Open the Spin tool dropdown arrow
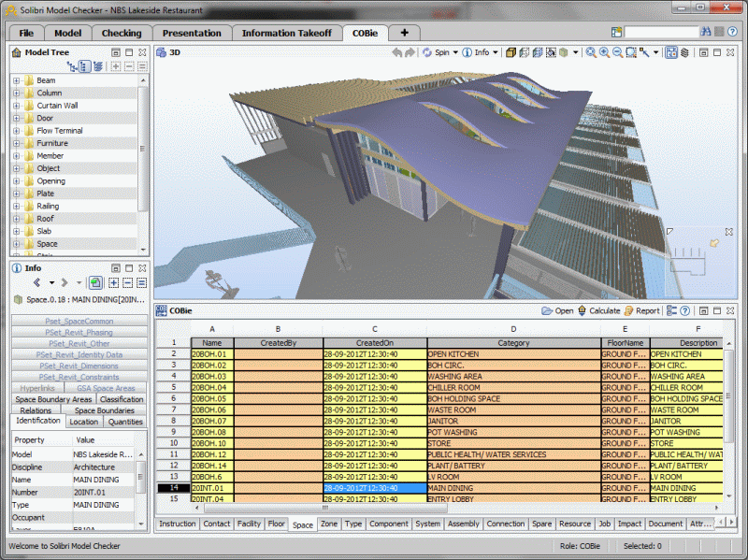This screenshot has height=560, width=748. coord(455,52)
